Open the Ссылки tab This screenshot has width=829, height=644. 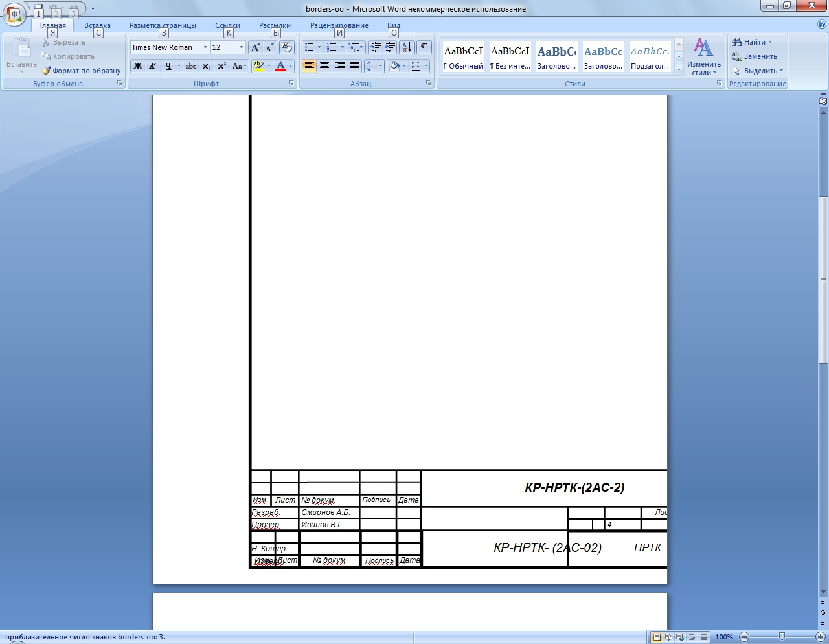(x=227, y=25)
